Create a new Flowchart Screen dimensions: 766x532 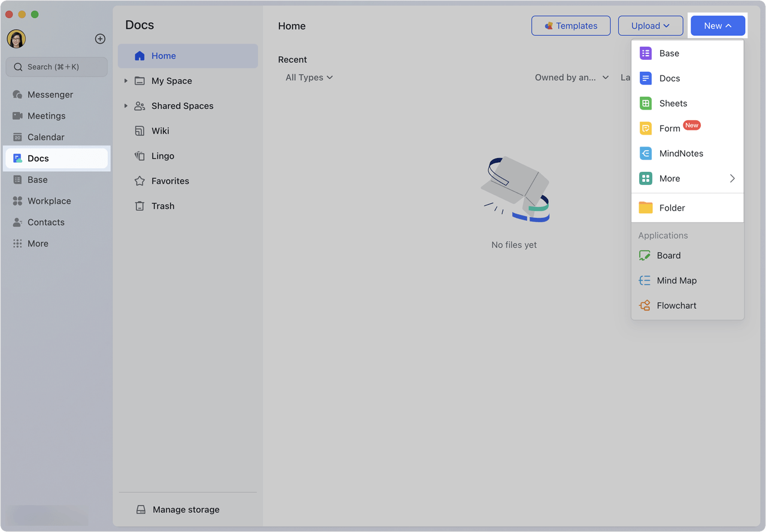point(676,305)
